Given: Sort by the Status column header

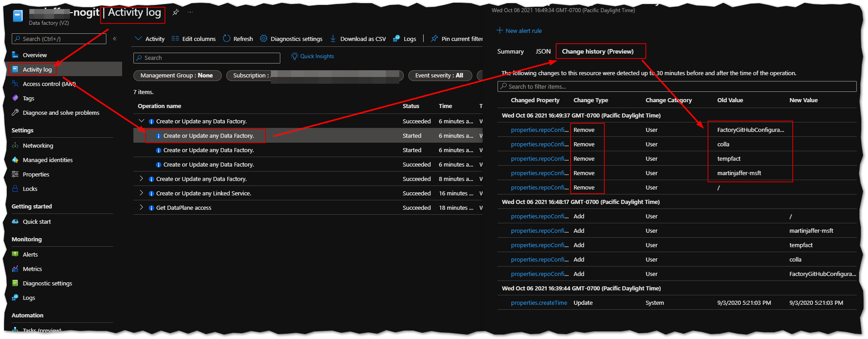Looking at the screenshot, I should (x=411, y=106).
